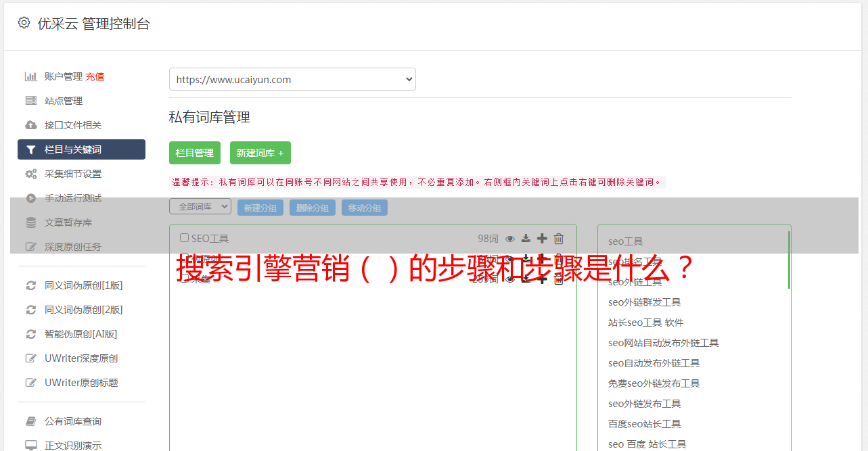Select keyword 百度seo站长工具
Viewport: 868px width, 451px height.
pyautogui.click(x=645, y=424)
